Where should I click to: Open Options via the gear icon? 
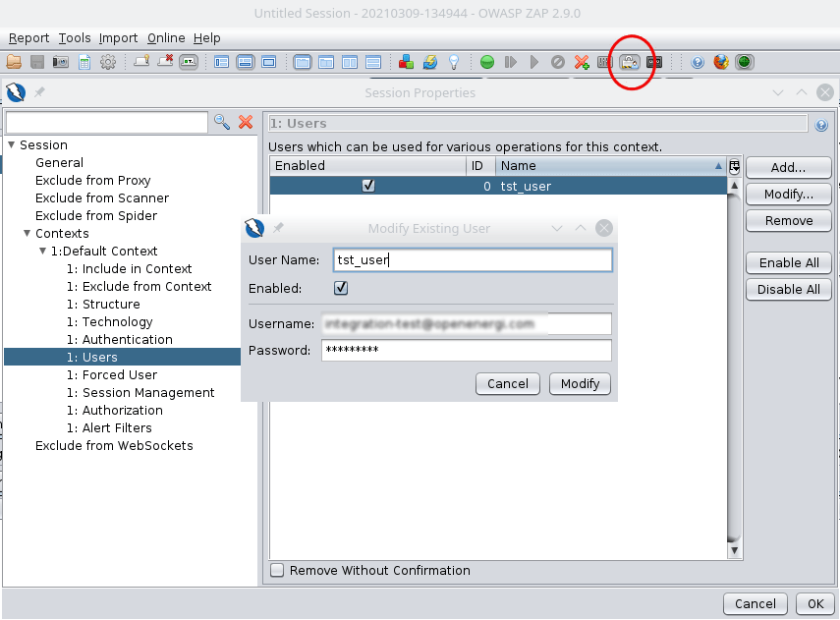pyautogui.click(x=108, y=62)
